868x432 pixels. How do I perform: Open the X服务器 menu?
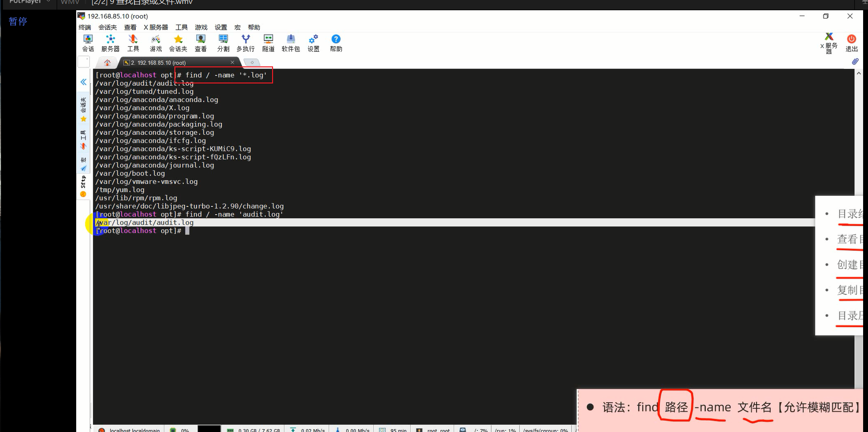pos(156,27)
